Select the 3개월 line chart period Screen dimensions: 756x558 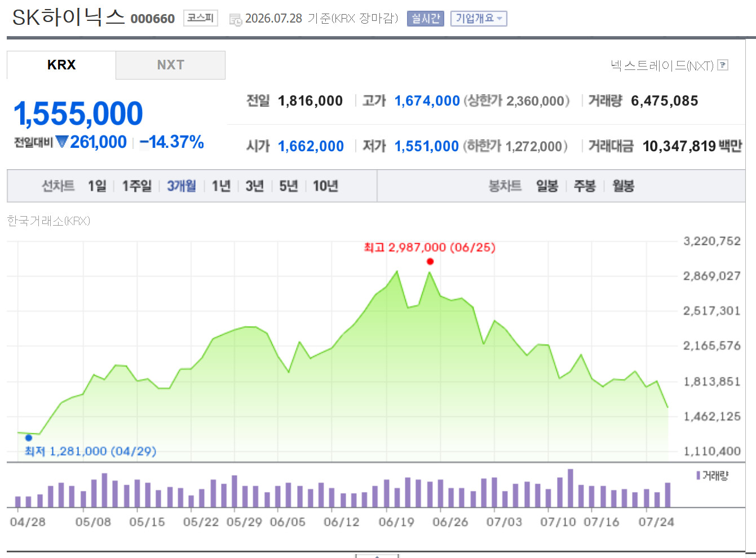pyautogui.click(x=182, y=186)
